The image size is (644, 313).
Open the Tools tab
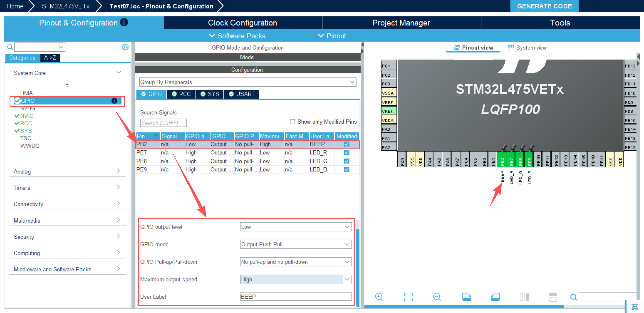pos(560,23)
